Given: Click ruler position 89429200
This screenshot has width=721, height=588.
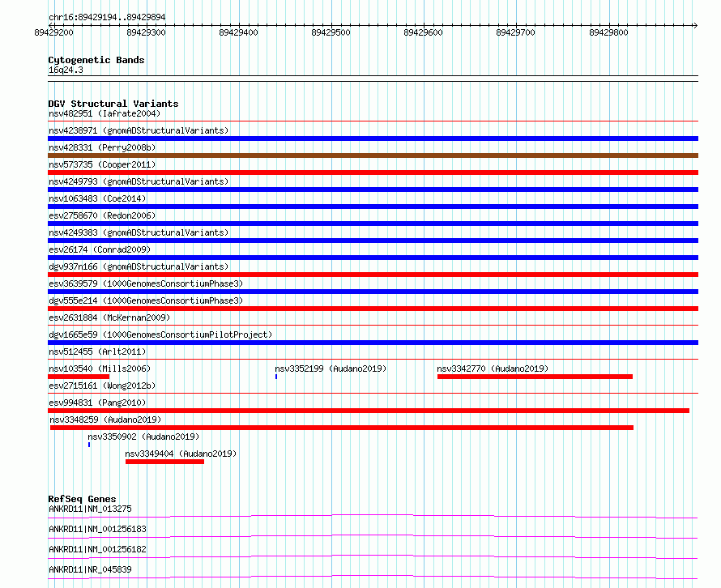Looking at the screenshot, I should point(53,32).
